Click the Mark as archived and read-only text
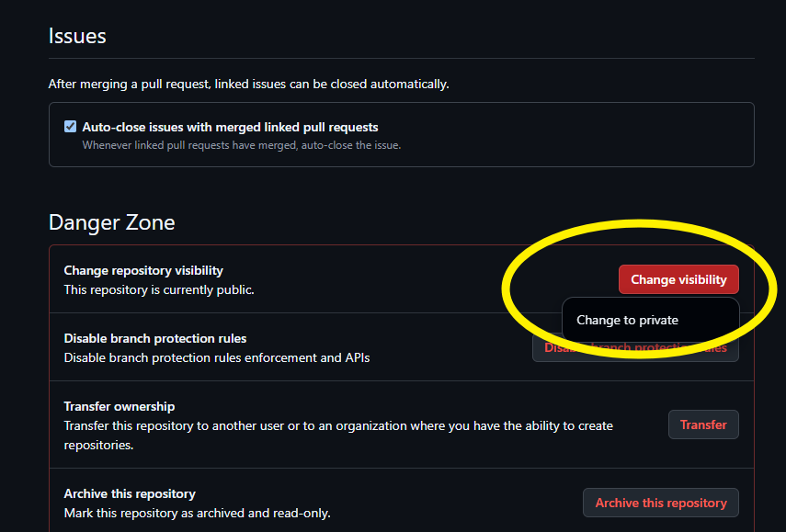 197,514
